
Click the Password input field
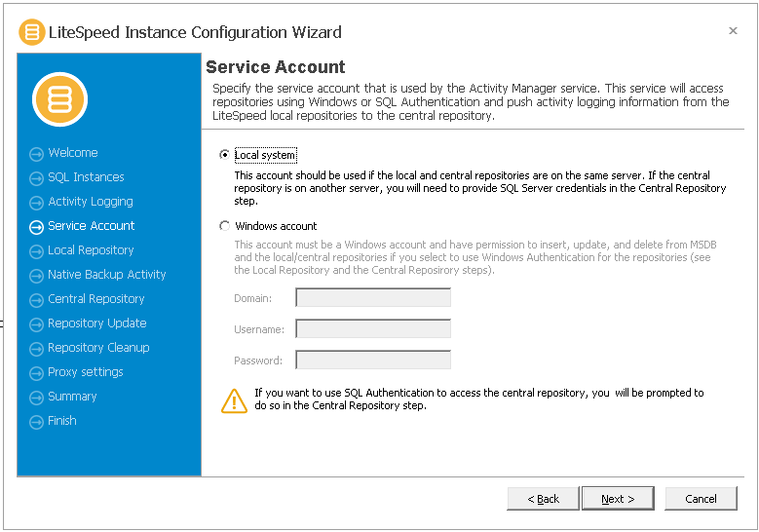(373, 361)
